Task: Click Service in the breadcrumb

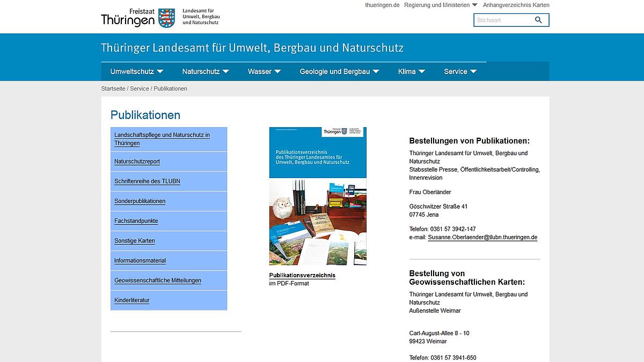Action: pos(140,88)
